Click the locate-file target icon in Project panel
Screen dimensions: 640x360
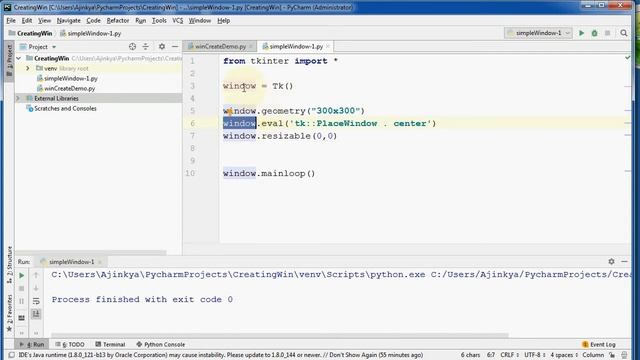tap(132, 47)
